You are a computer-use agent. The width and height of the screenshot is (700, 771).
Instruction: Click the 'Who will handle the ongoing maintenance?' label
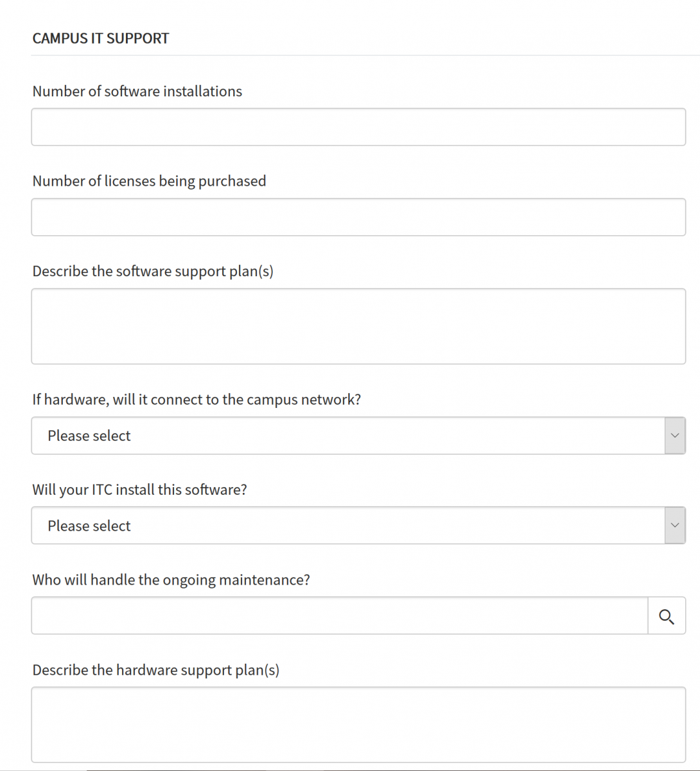[171, 580]
